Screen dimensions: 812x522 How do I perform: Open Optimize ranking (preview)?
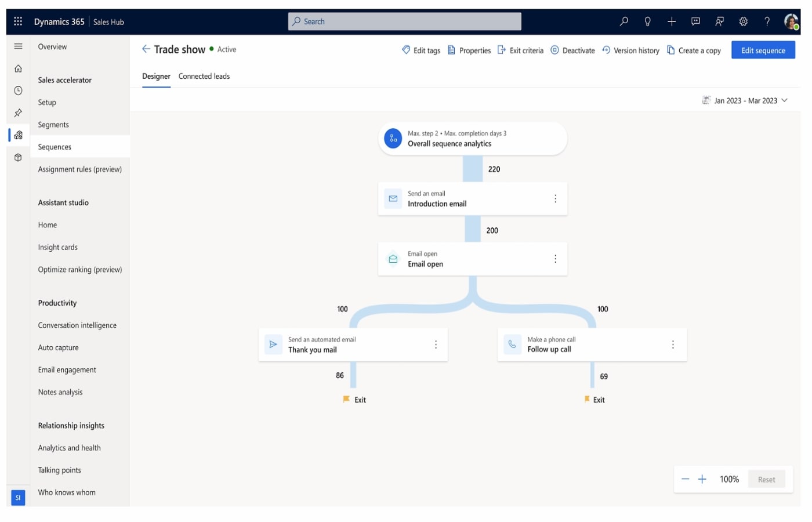click(80, 270)
